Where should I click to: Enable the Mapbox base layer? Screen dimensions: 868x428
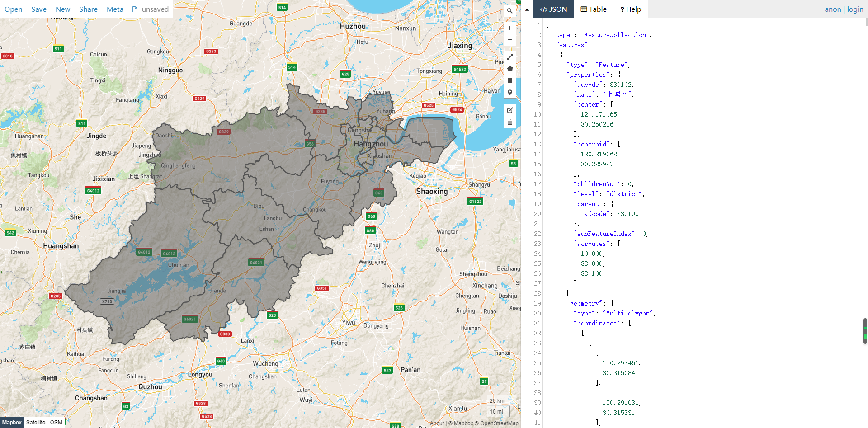(x=12, y=423)
